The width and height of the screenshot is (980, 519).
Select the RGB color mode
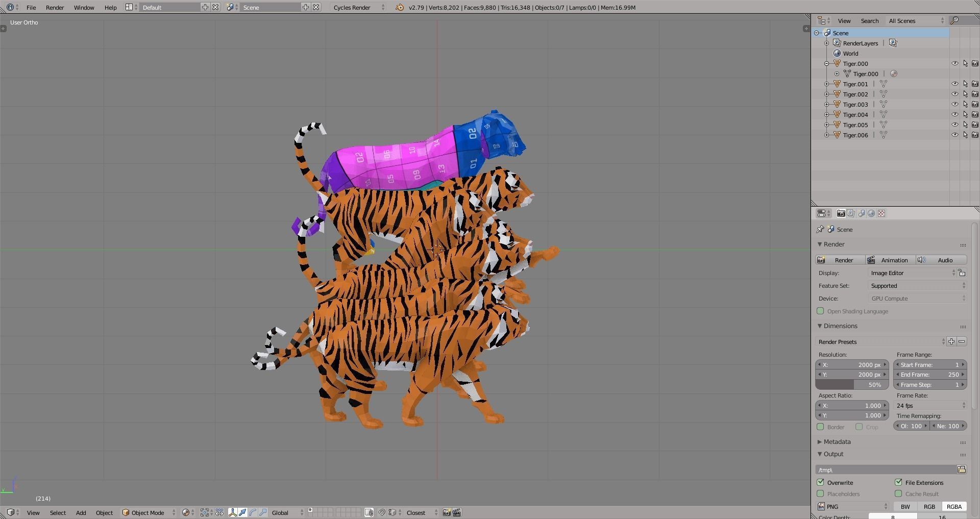pyautogui.click(x=929, y=506)
